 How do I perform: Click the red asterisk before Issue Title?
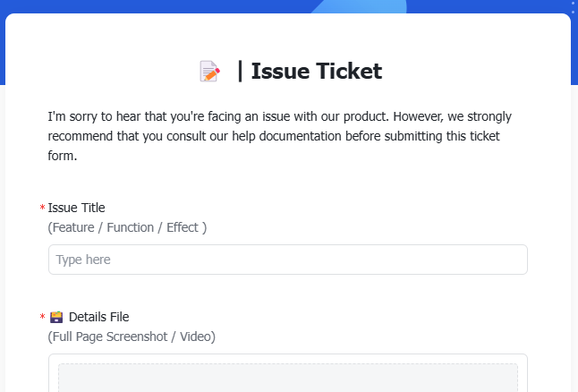point(42,209)
